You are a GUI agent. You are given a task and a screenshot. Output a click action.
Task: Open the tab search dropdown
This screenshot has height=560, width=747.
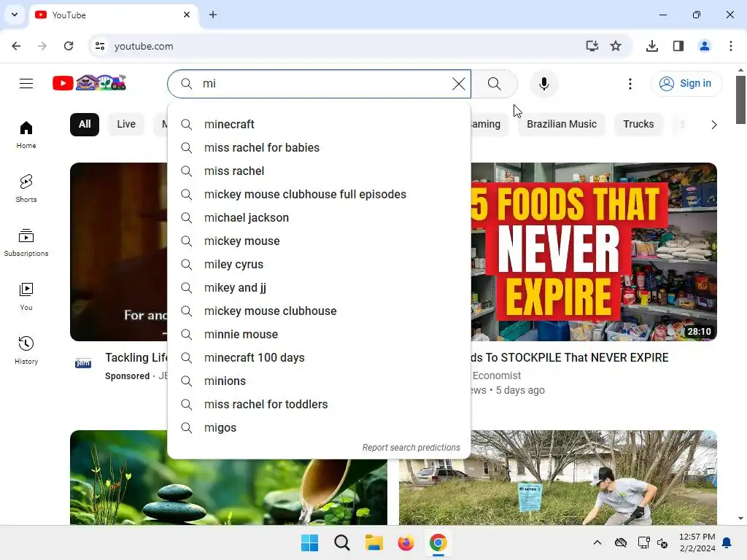click(15, 15)
